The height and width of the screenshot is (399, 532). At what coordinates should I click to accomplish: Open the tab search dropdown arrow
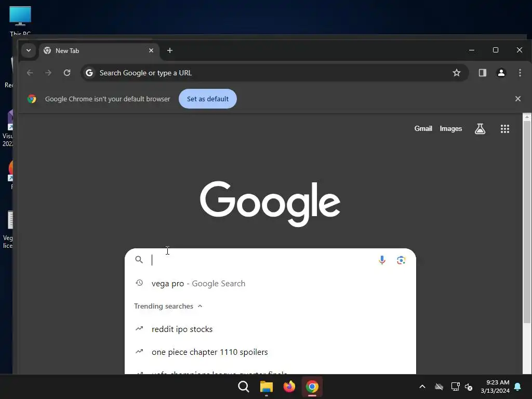point(29,50)
